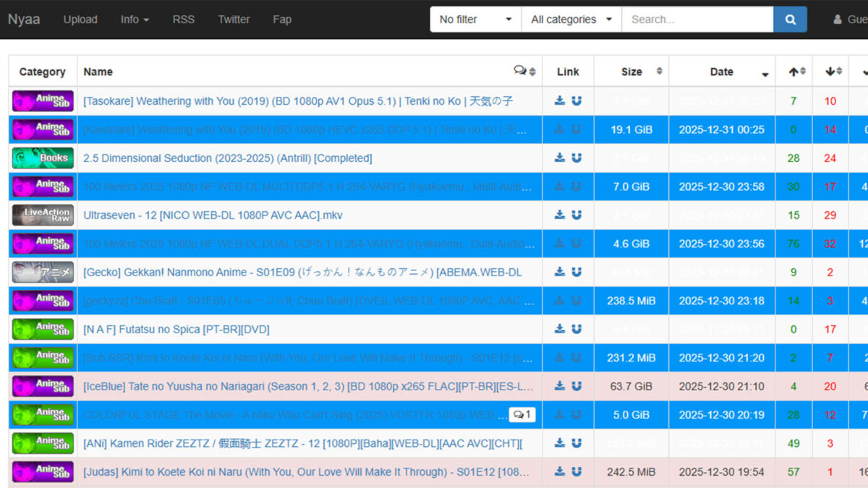This screenshot has height=488, width=868.
Task: Click green Anime Sub icon for Futatsu no Spica
Action: [43, 329]
